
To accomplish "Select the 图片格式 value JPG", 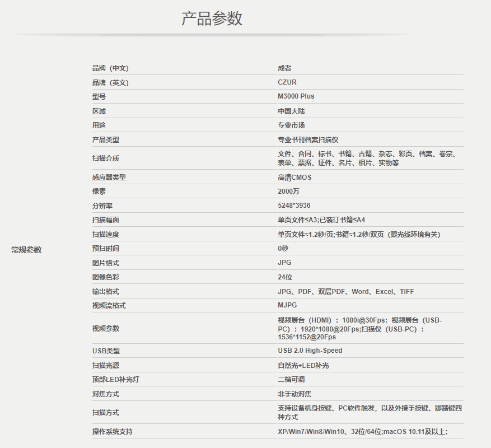I will (x=284, y=262).
